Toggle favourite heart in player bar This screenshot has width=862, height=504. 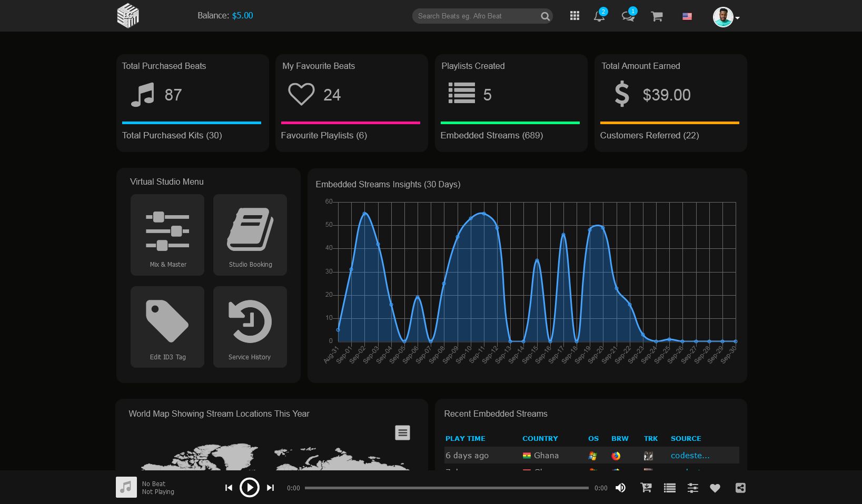pos(715,488)
